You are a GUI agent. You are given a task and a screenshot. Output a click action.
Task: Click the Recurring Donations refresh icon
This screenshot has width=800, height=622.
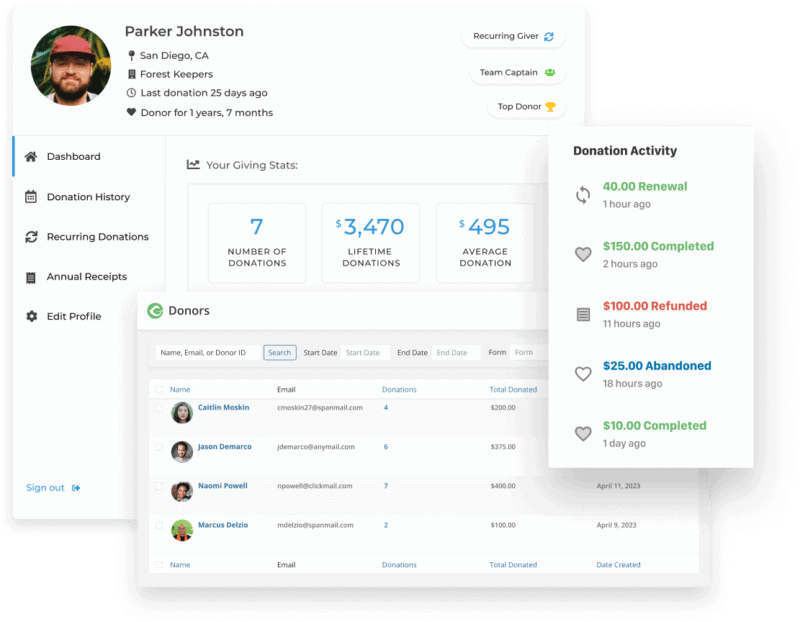tap(31, 237)
